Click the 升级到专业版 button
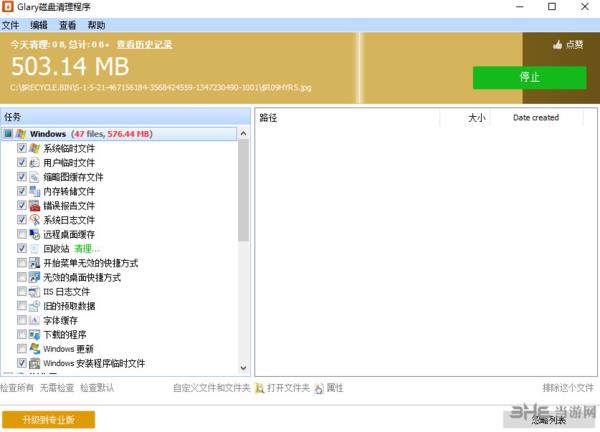 tap(49, 420)
